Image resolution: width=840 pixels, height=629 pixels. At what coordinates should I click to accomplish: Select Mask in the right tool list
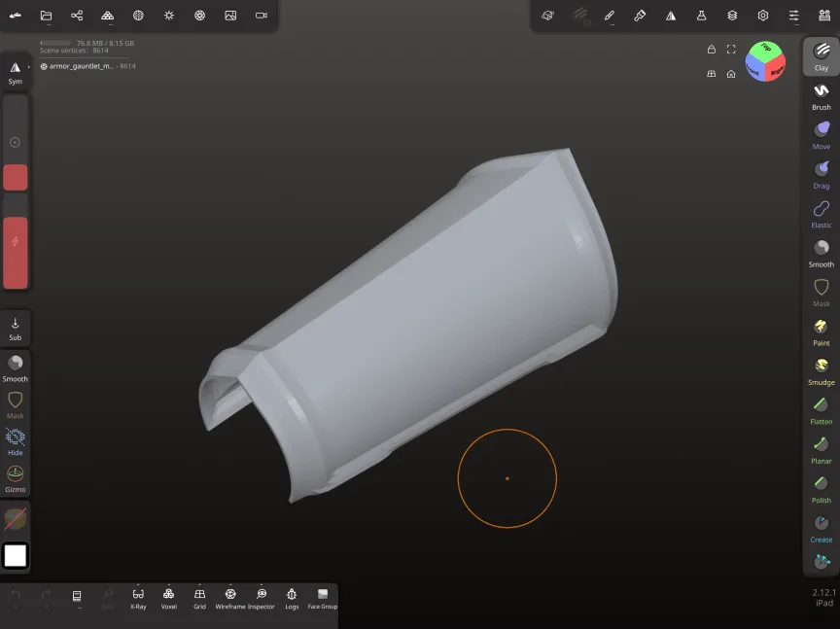pos(821,293)
